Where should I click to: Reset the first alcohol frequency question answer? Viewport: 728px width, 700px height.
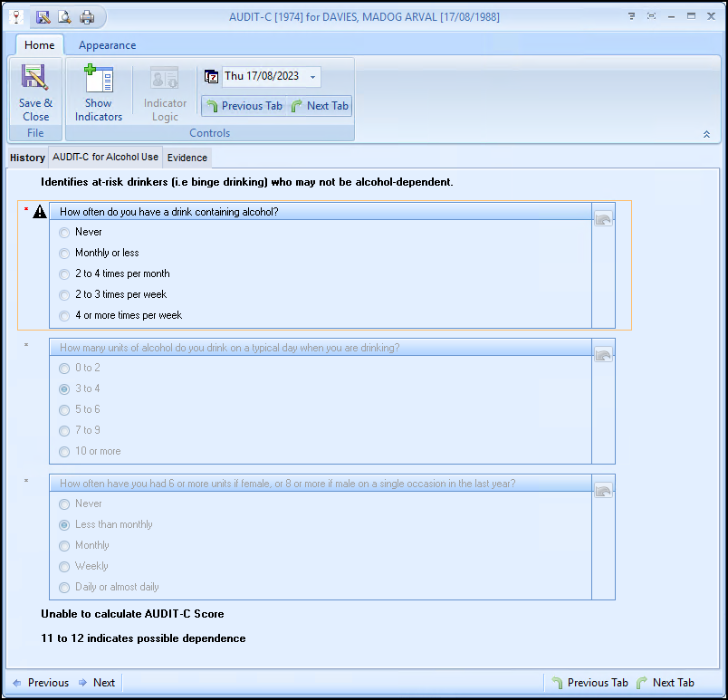pos(603,219)
